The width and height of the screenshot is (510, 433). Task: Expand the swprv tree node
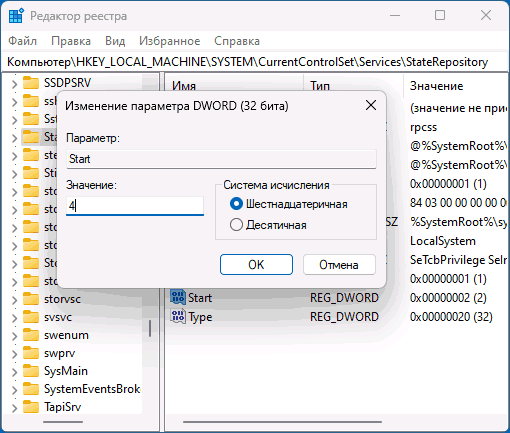coord(14,353)
